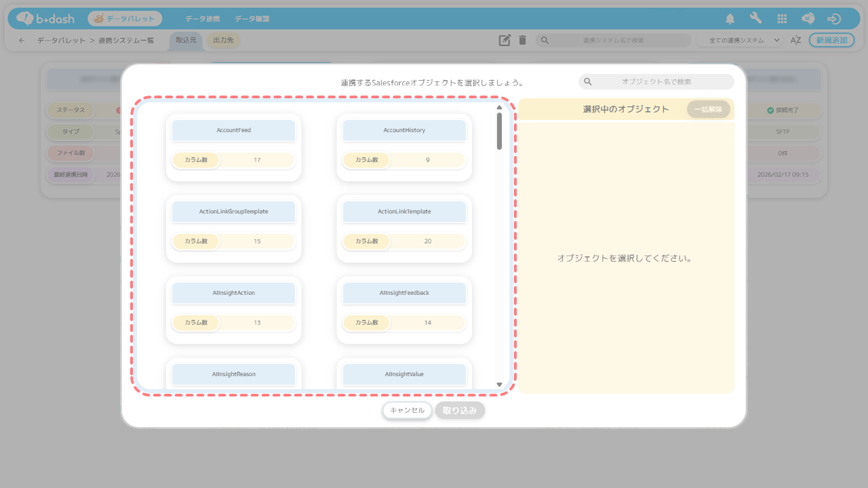Click the オブジェクト名で検索 search field
This screenshot has width=868, height=488.
pyautogui.click(x=656, y=81)
